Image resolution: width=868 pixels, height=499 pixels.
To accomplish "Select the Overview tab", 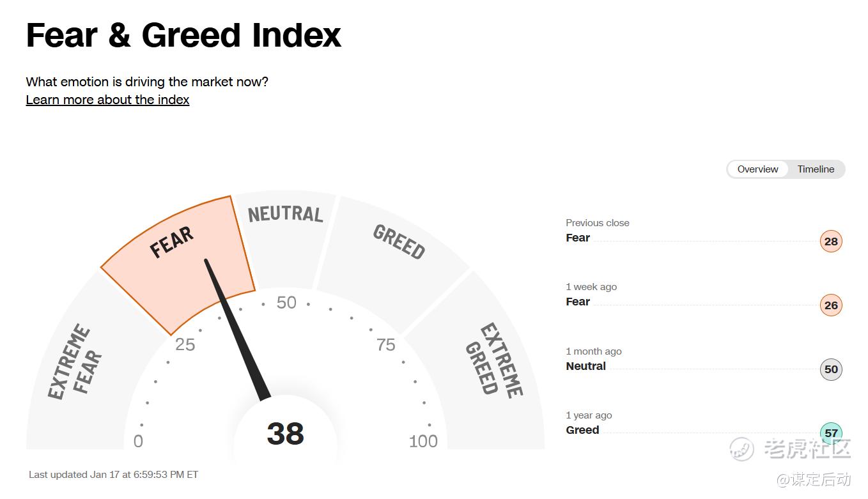I will coord(757,169).
